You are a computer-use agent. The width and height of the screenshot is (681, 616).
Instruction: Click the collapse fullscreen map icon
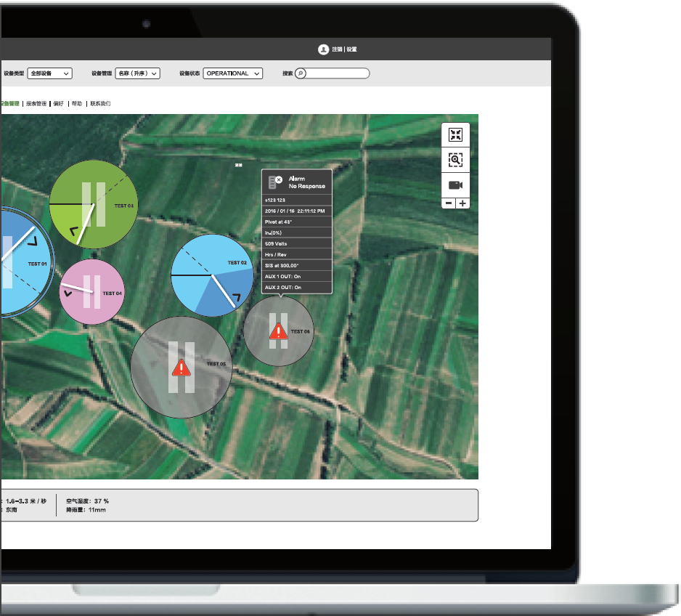pyautogui.click(x=455, y=135)
